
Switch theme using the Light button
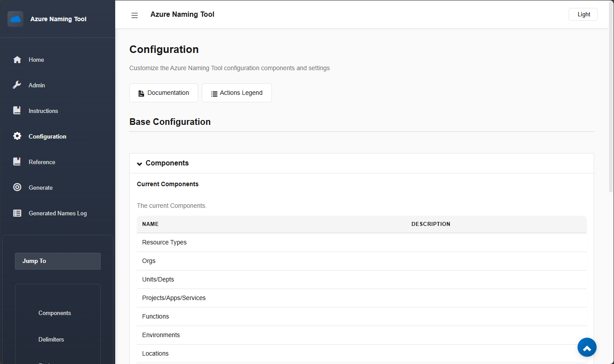coord(583,14)
